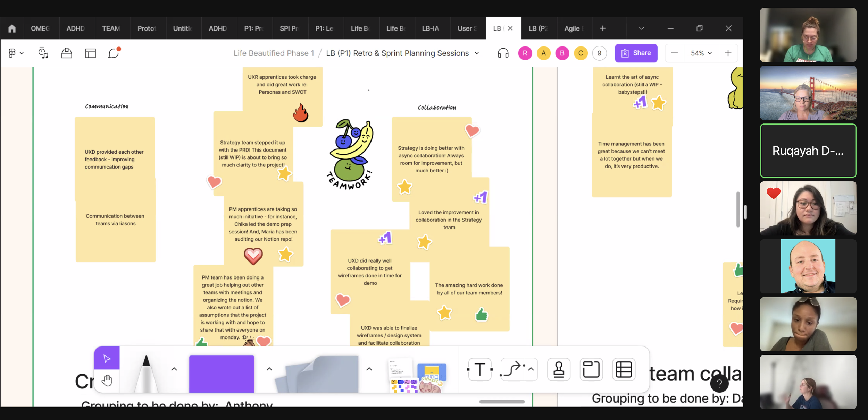This screenshot has height=420, width=868.
Task: Choose the Text tool
Action: (480, 369)
